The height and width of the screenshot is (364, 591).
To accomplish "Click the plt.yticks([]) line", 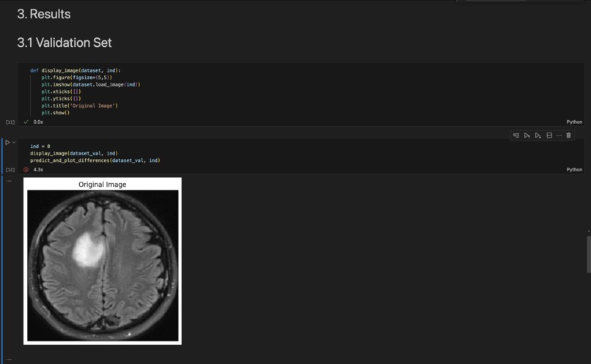I will click(61, 99).
